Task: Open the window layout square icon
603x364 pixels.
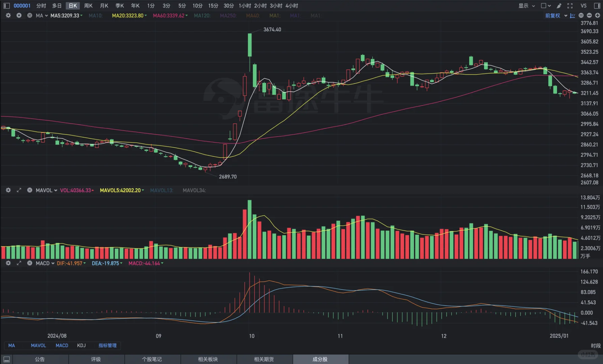Action: (543, 6)
